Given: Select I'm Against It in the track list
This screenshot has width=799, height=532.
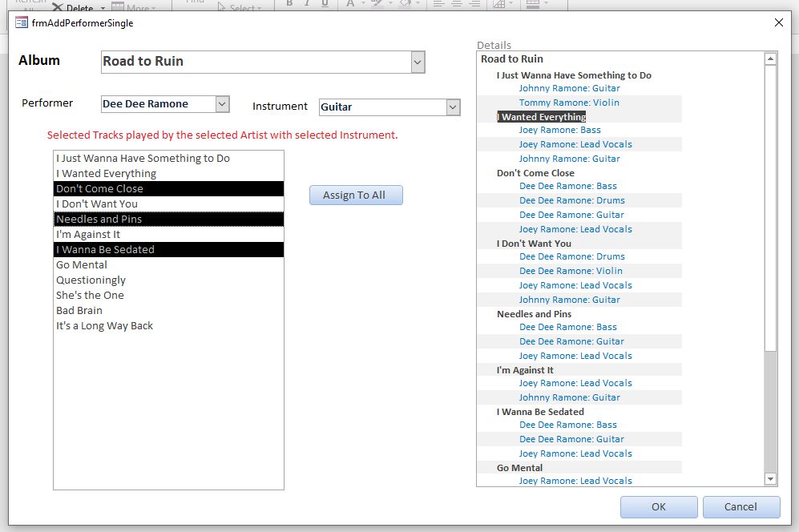Looking at the screenshot, I should [x=168, y=235].
